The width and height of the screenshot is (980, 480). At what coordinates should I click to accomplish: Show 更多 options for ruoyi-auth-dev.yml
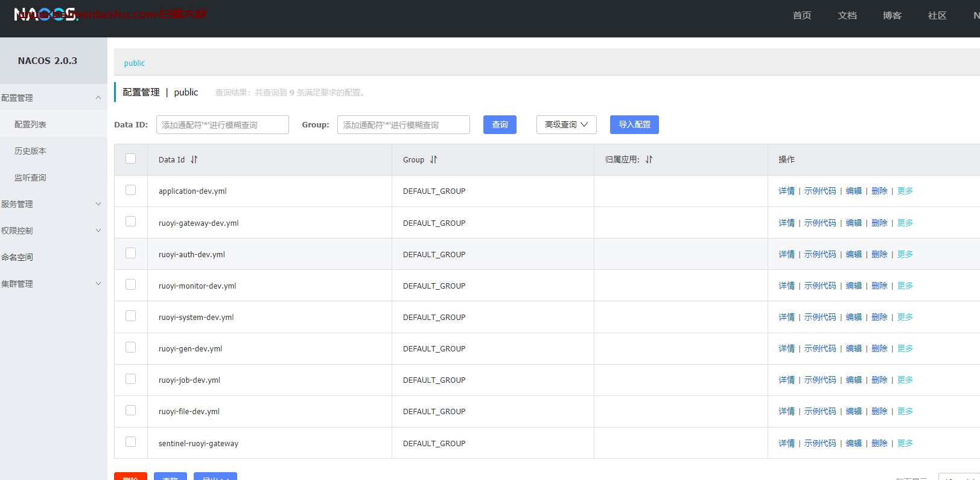pyautogui.click(x=905, y=254)
